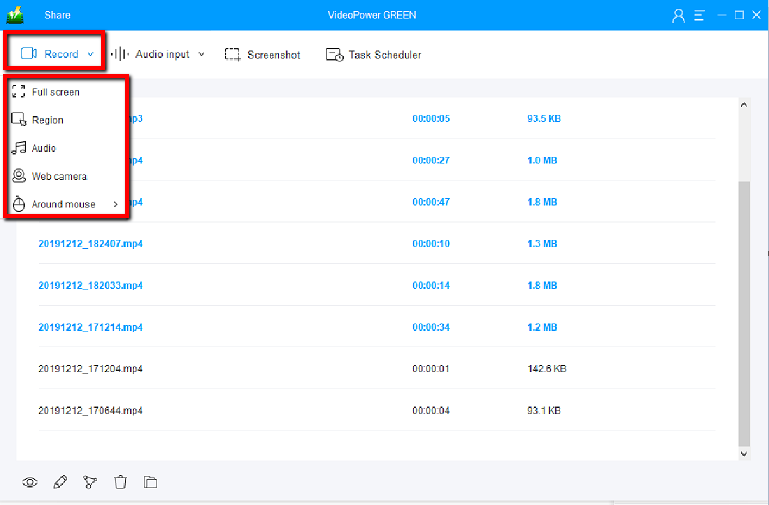Click the trash delete icon
Viewport: 769px width, 505px height.
tap(120, 482)
